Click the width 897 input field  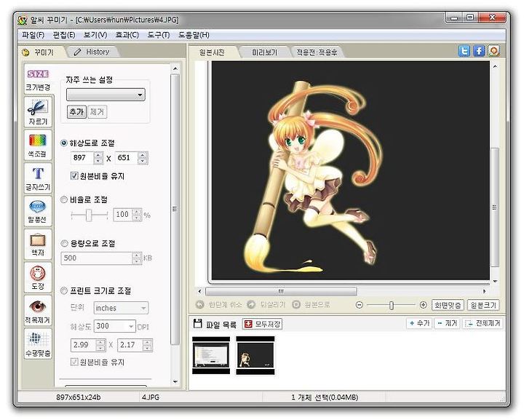[x=82, y=158]
